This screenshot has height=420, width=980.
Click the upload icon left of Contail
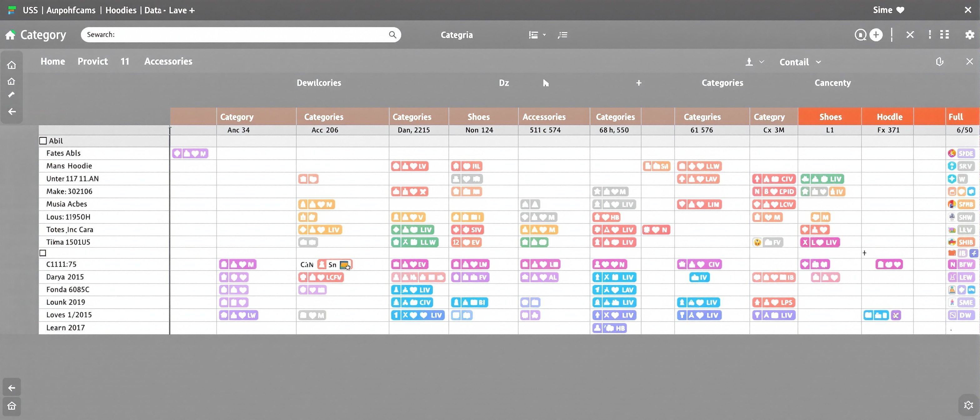750,62
